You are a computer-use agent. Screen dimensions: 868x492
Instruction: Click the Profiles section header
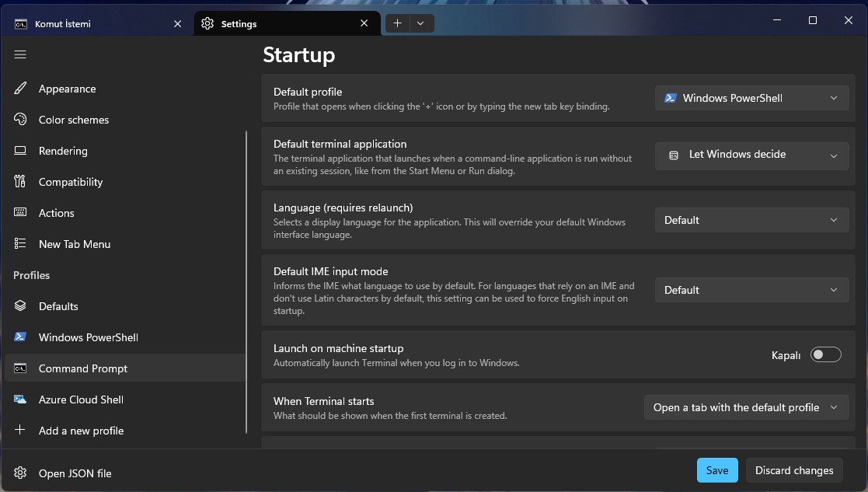click(32, 275)
